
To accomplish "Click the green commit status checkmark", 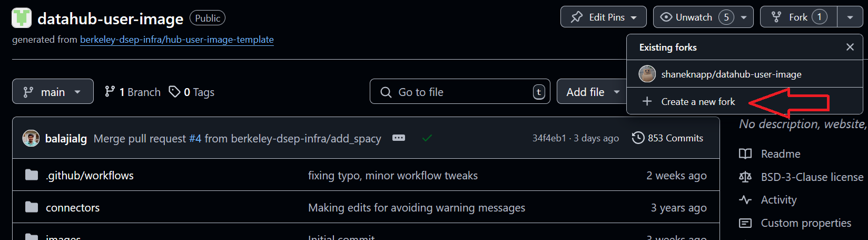I will click(427, 138).
